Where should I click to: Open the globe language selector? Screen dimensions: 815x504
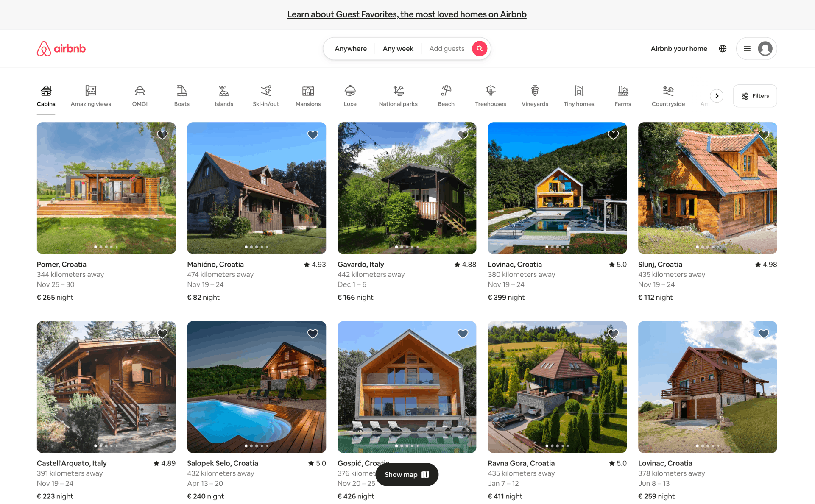723,49
